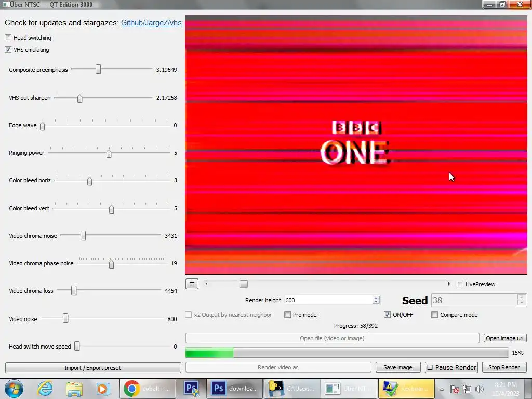
Task: Increase Render height with the up arrow
Action: pos(376,298)
